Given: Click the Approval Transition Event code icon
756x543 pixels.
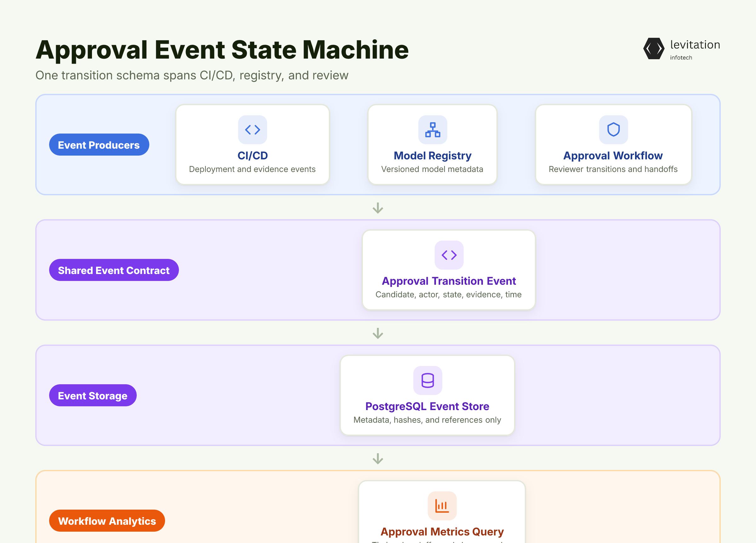Looking at the screenshot, I should pos(449,255).
